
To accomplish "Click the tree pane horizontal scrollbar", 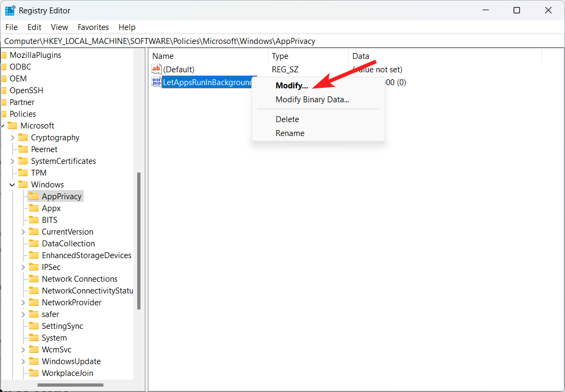I will tap(70, 385).
